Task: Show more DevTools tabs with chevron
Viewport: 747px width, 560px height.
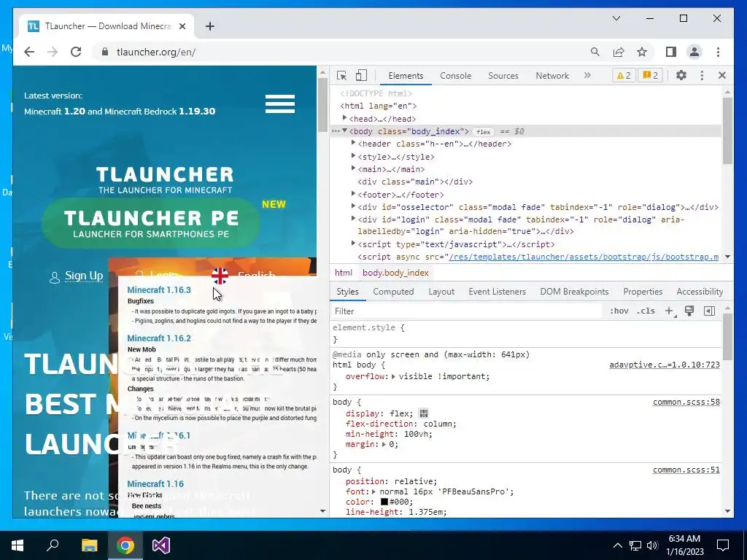Action: click(587, 75)
